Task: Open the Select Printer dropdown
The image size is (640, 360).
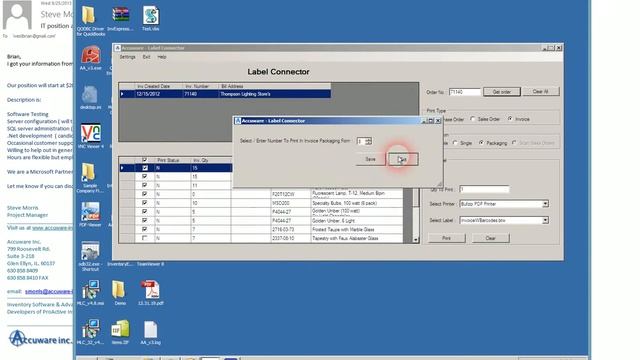Action: click(x=545, y=204)
